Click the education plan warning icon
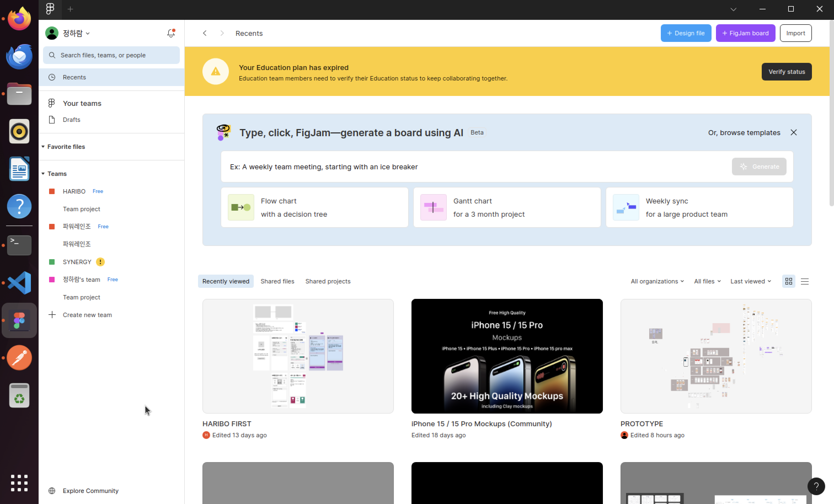The width and height of the screenshot is (834, 504). click(x=216, y=71)
